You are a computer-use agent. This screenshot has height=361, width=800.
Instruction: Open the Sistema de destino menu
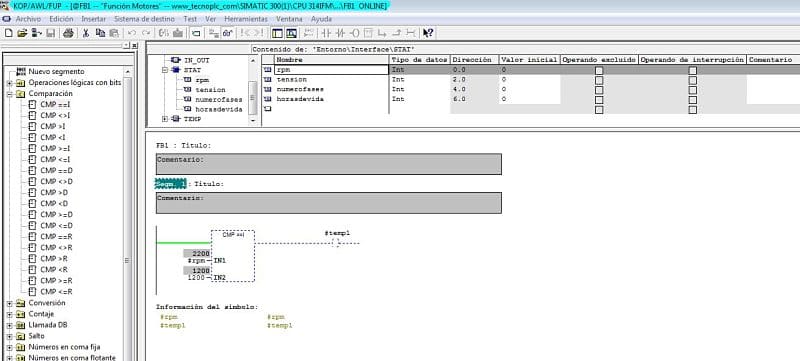pos(144,19)
